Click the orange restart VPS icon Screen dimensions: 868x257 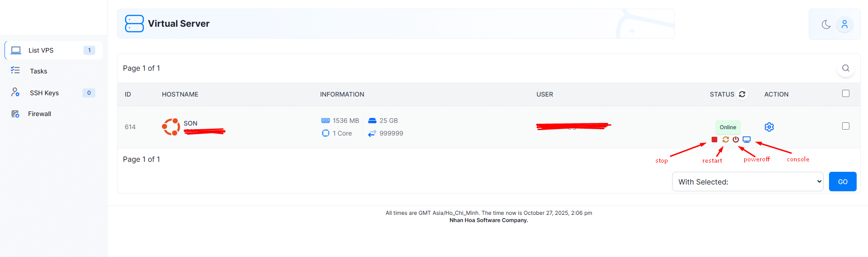point(726,140)
